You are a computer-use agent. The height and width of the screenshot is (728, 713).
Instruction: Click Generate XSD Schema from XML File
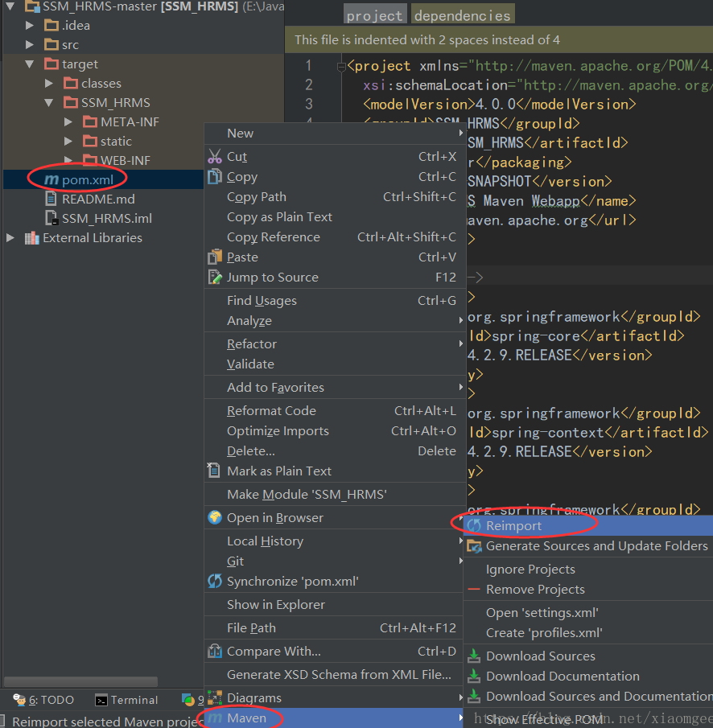tap(335, 674)
